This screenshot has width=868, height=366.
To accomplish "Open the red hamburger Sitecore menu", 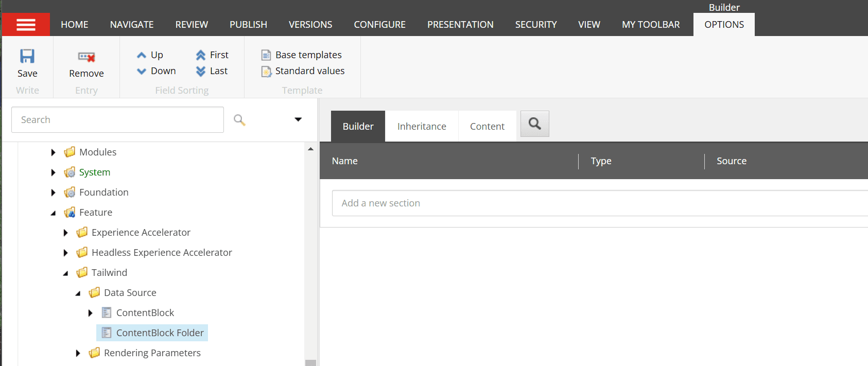I will click(26, 25).
